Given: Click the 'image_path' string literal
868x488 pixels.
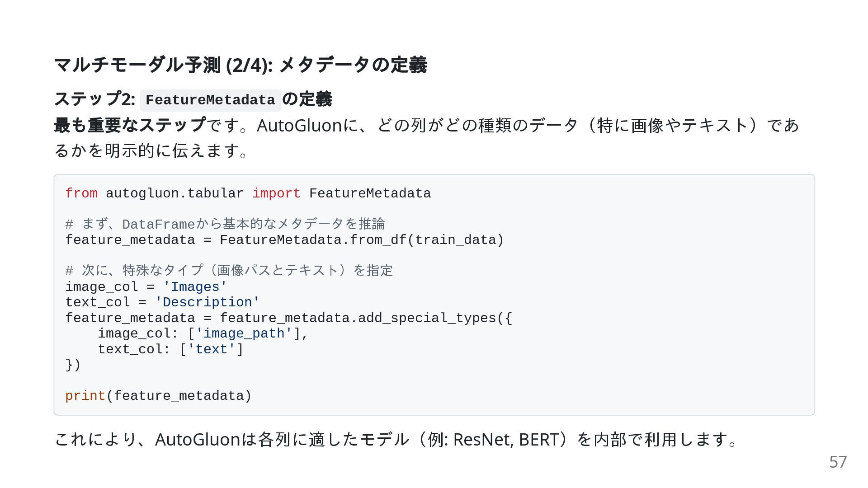Looking at the screenshot, I should [244, 333].
